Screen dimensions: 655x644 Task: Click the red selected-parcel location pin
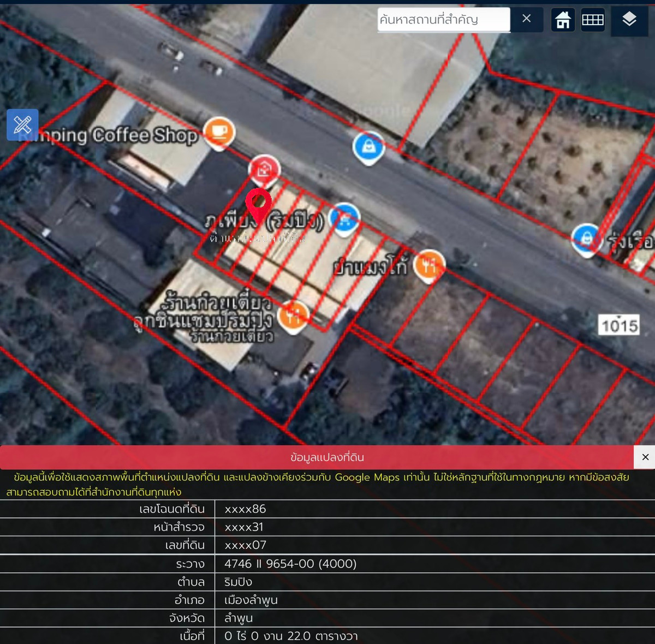click(258, 204)
